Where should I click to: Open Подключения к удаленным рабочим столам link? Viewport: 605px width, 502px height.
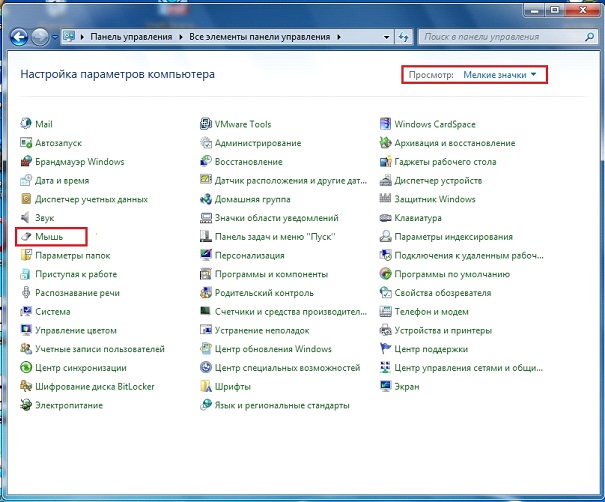(x=469, y=255)
